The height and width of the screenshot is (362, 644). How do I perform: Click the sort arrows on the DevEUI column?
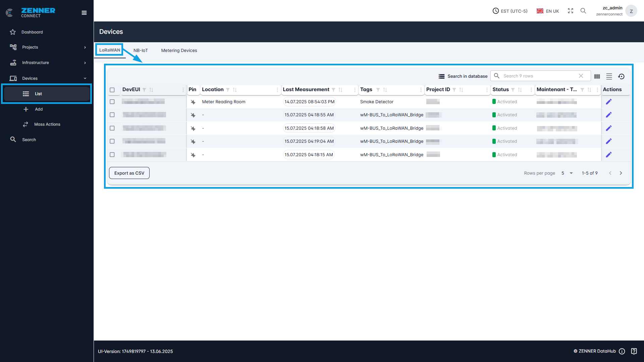tap(151, 90)
